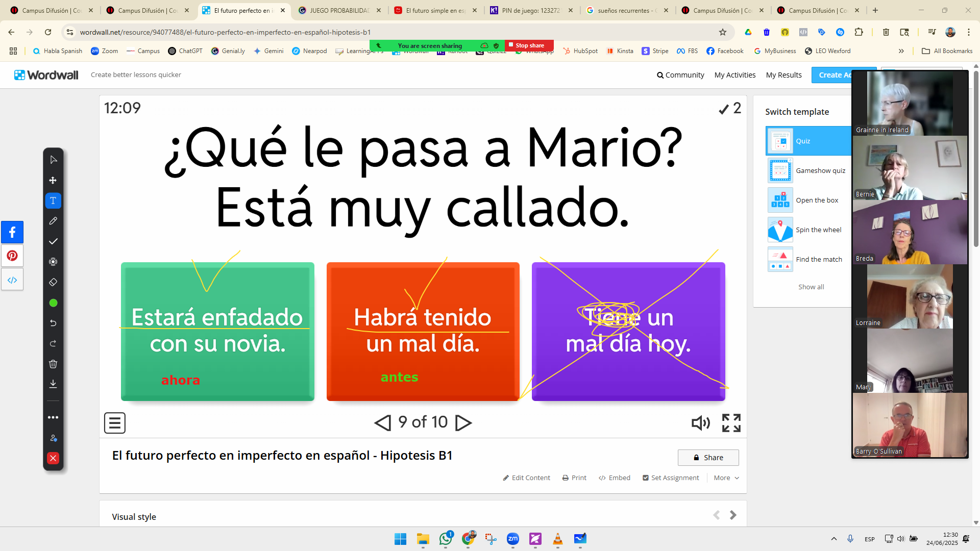Open WhatsApp from the taskbar

tap(446, 539)
